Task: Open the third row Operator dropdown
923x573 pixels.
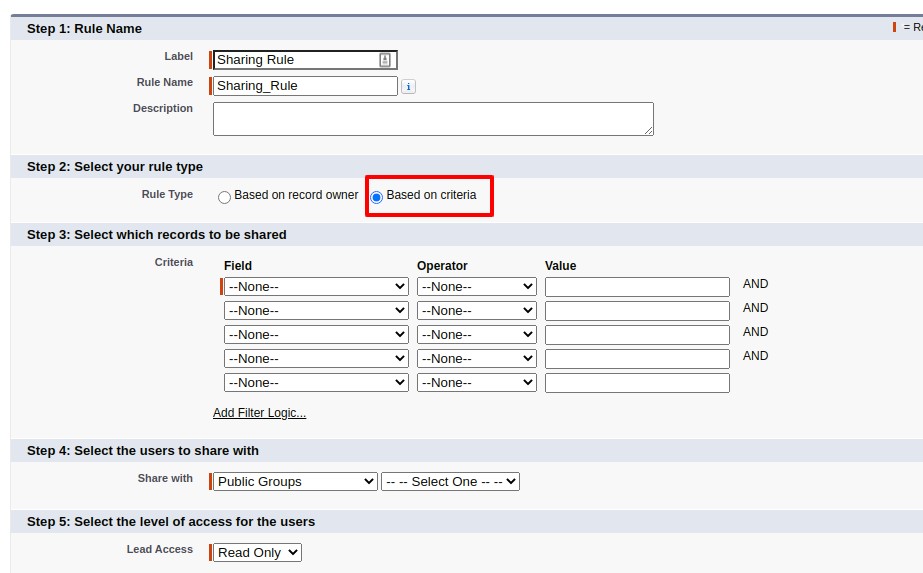Action: click(476, 335)
